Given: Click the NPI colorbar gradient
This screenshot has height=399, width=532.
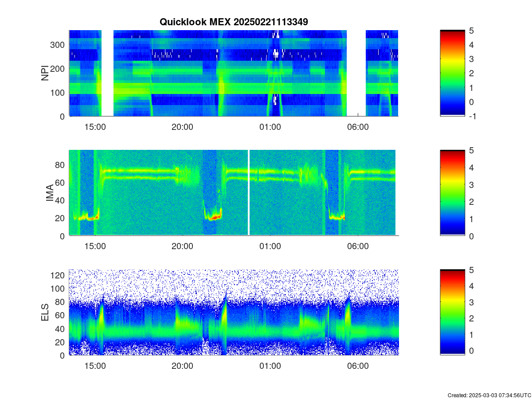Looking at the screenshot, I should coord(452,73).
